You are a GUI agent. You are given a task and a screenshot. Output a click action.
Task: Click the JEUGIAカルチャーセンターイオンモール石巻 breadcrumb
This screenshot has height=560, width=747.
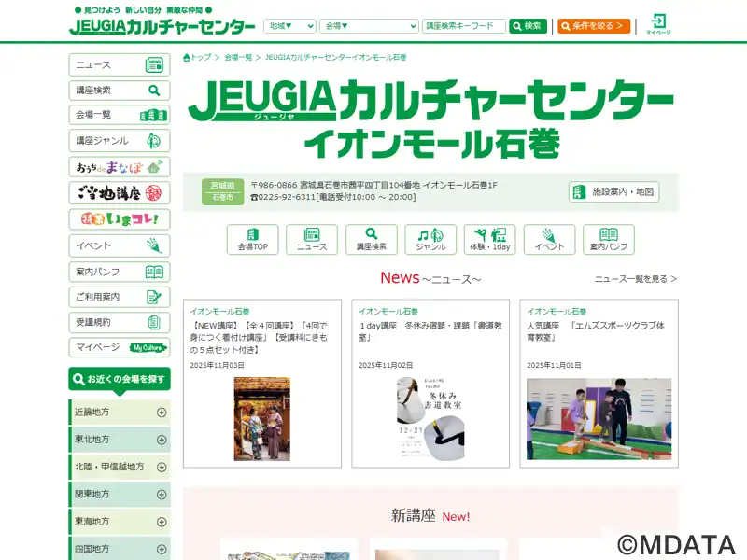pos(336,57)
